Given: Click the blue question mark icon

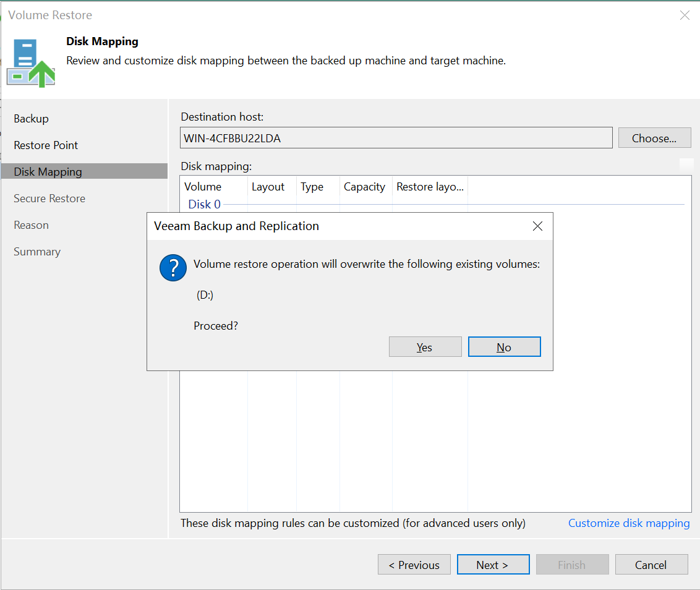Looking at the screenshot, I should pyautogui.click(x=173, y=268).
